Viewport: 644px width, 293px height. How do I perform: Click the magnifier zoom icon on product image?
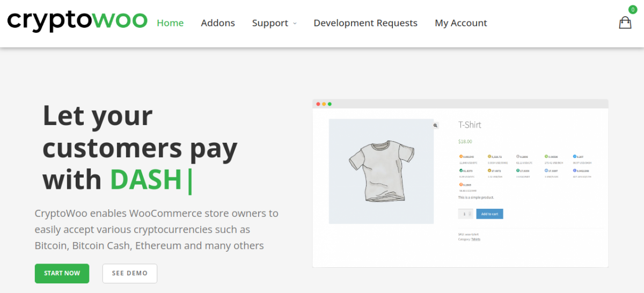tap(435, 125)
